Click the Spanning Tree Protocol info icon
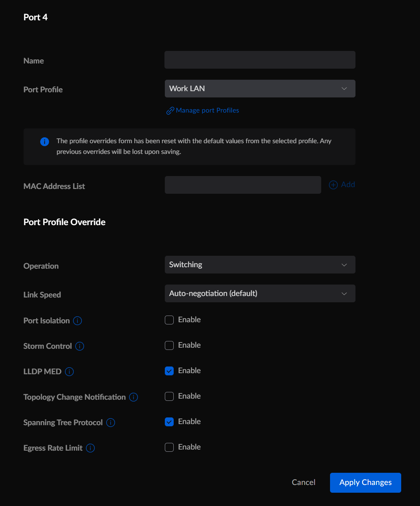This screenshot has width=420, height=506. tap(110, 423)
